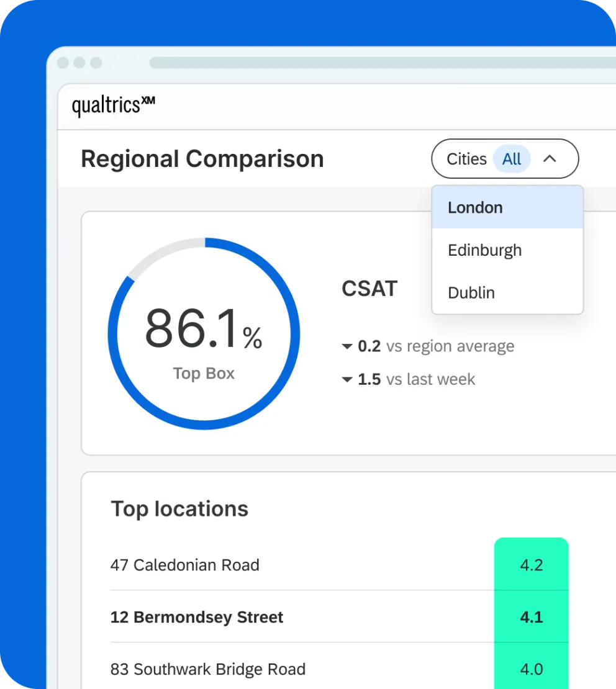Viewport: 616px width, 689px height.
Task: Click the 4.2 score cell
Action: (531, 565)
